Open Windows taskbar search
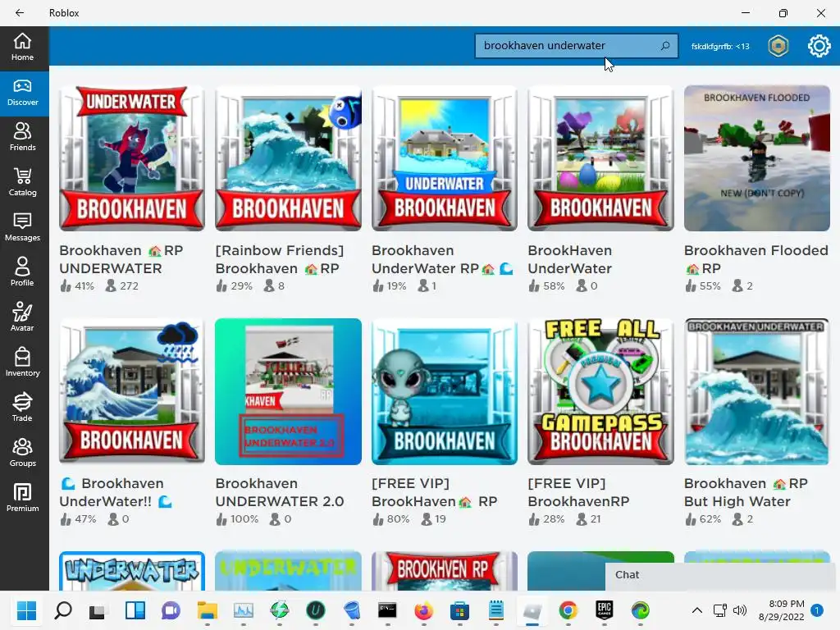This screenshot has height=630, width=840. (x=63, y=610)
